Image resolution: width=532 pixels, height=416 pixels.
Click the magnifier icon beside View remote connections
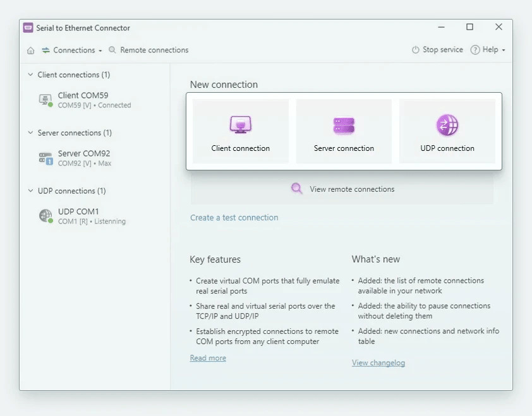tap(296, 189)
